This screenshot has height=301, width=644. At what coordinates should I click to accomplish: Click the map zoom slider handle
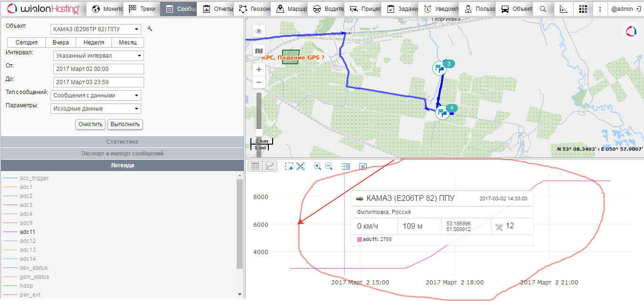[x=259, y=132]
